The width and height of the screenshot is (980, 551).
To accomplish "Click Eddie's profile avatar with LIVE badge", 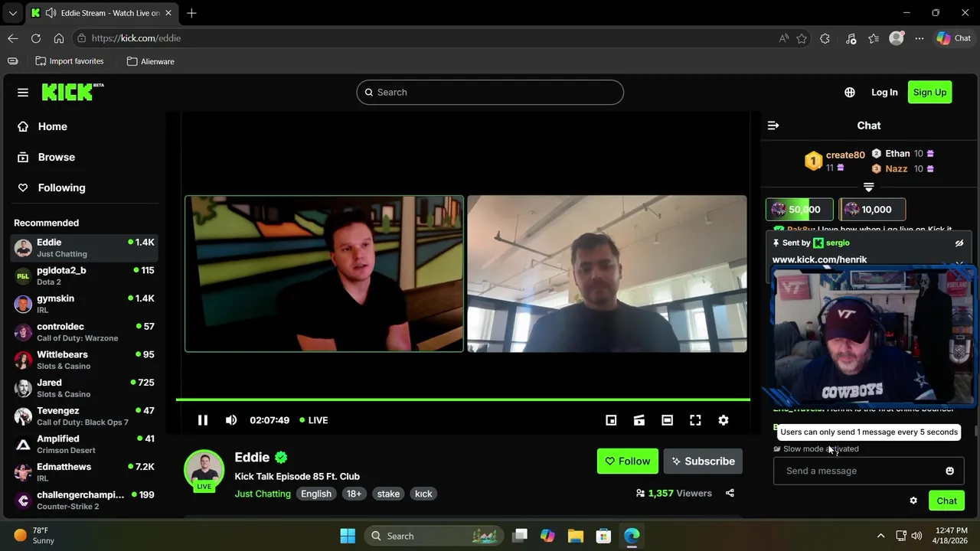I will (x=204, y=470).
